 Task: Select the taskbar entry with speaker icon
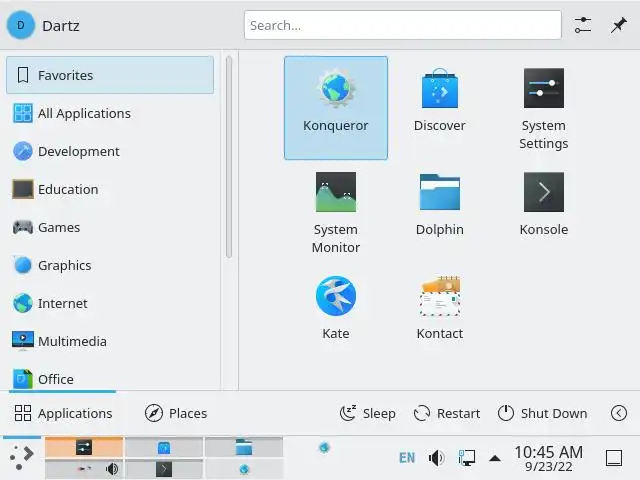(x=84, y=469)
